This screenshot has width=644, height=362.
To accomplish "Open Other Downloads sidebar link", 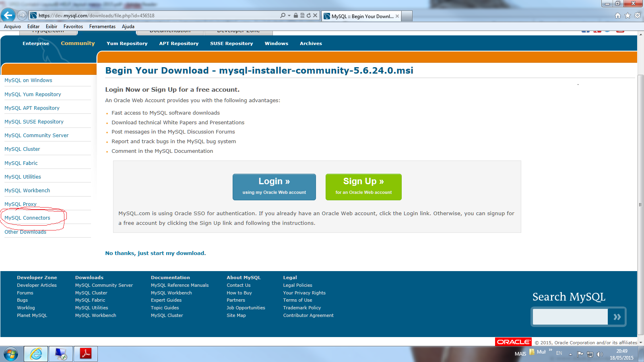I will (25, 232).
